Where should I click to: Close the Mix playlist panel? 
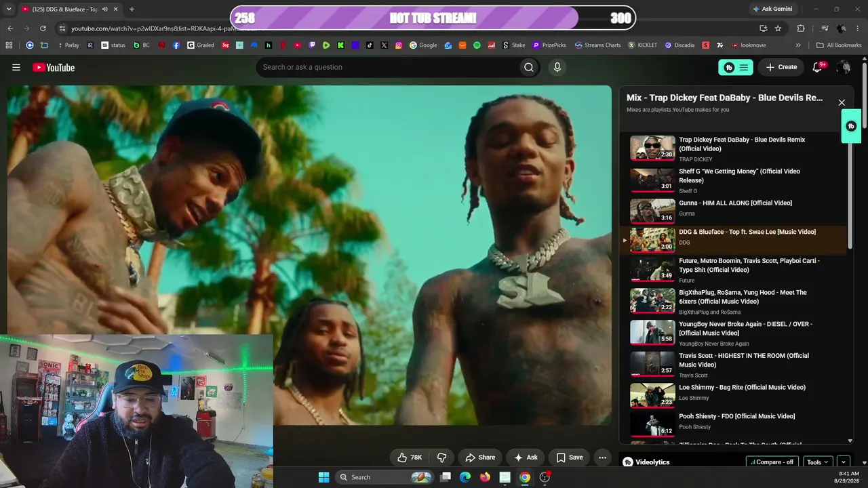(x=842, y=102)
